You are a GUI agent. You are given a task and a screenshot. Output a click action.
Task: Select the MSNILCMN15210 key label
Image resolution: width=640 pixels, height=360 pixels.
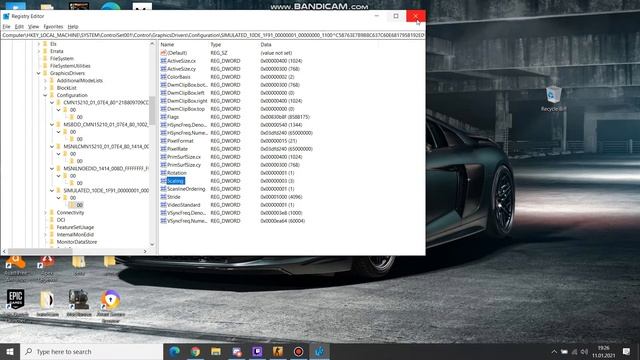[x=106, y=147]
